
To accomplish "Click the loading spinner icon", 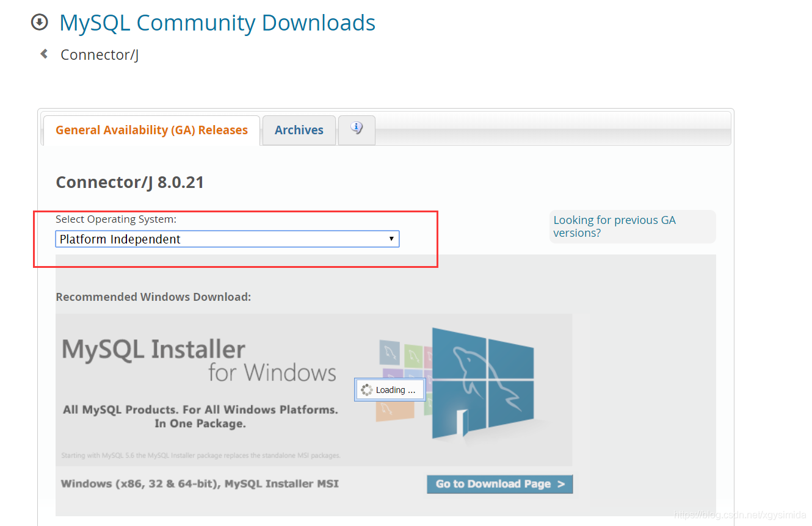I will pos(366,389).
